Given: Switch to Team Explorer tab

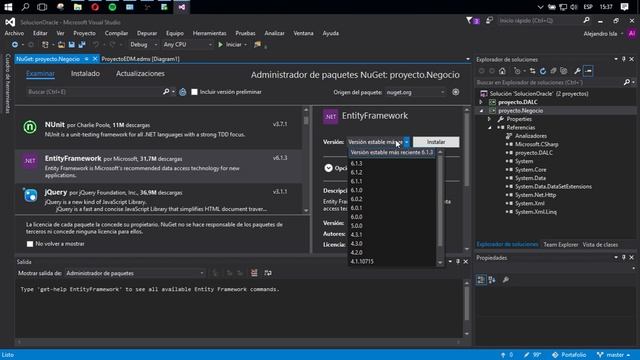Looking at the screenshot, I should point(560,244).
